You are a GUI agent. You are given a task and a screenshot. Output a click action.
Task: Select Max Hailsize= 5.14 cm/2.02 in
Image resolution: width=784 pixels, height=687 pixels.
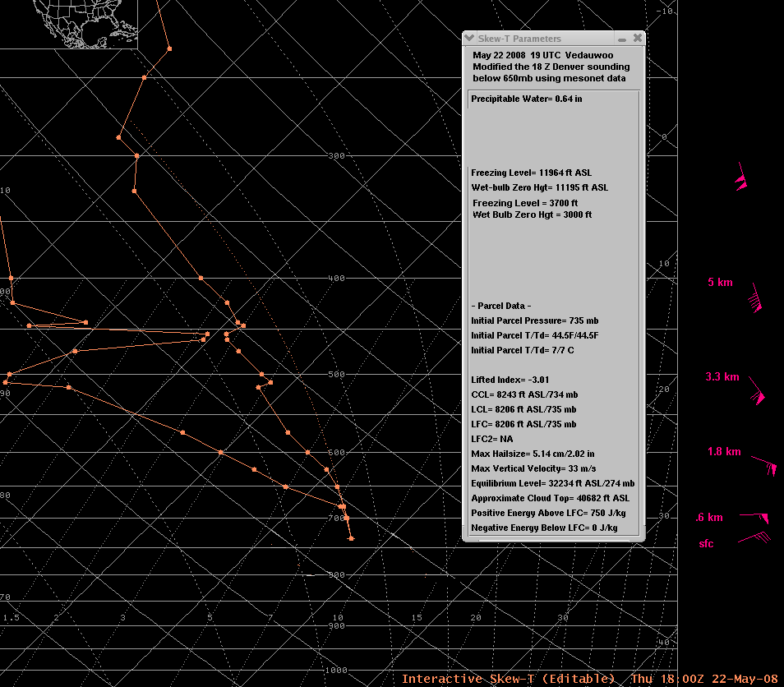533,454
